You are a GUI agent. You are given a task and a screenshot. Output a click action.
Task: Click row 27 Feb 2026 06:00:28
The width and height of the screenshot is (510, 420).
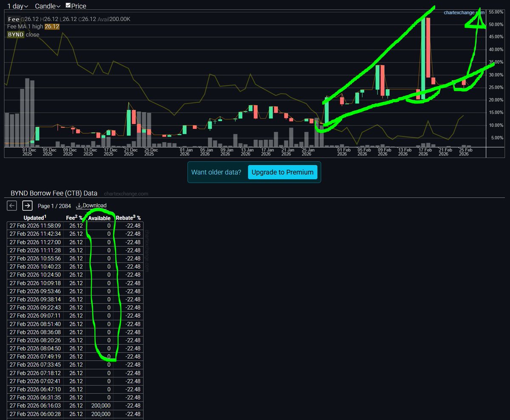pos(75,414)
